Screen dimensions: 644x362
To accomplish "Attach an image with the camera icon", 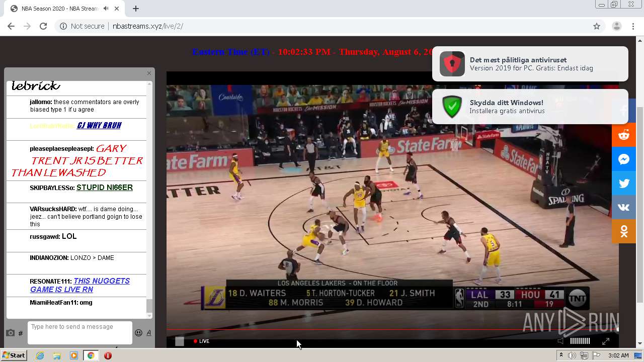I will (10, 333).
